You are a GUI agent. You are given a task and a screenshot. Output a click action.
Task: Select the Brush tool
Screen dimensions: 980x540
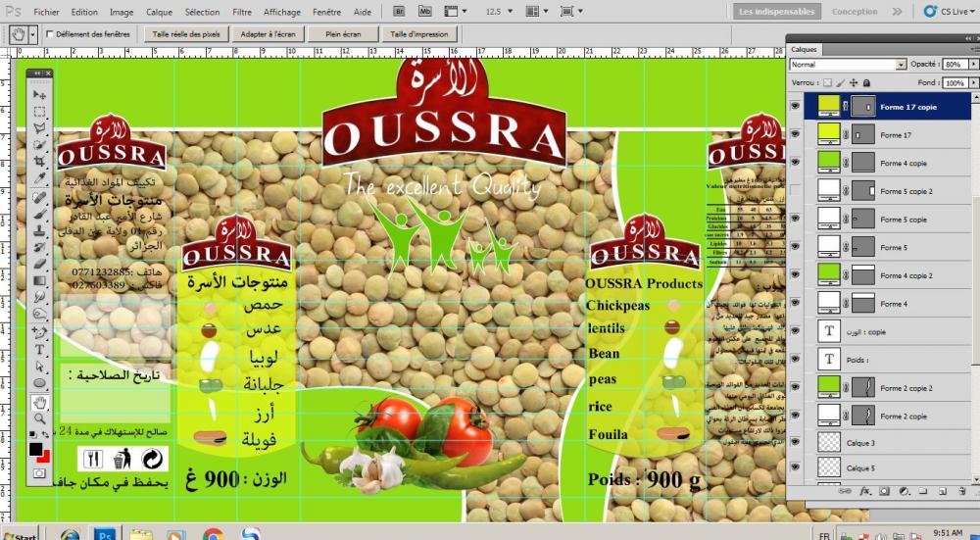pos(39,215)
